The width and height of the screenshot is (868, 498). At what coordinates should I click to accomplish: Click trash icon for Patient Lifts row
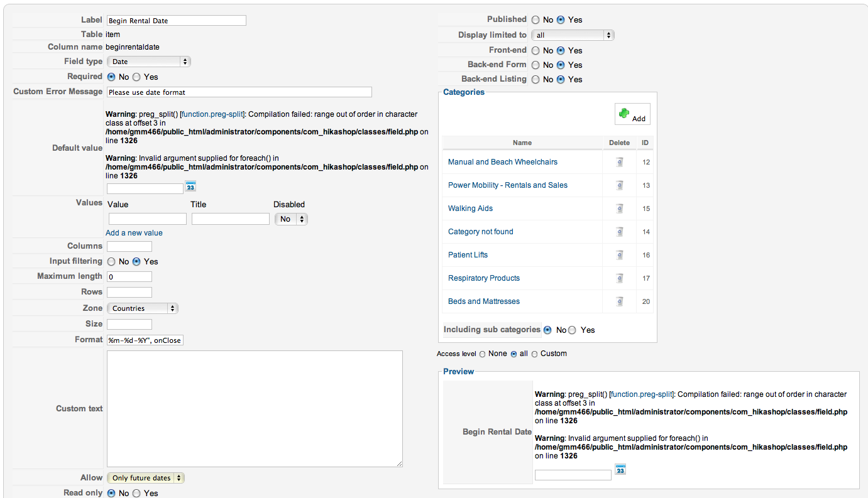click(x=619, y=255)
